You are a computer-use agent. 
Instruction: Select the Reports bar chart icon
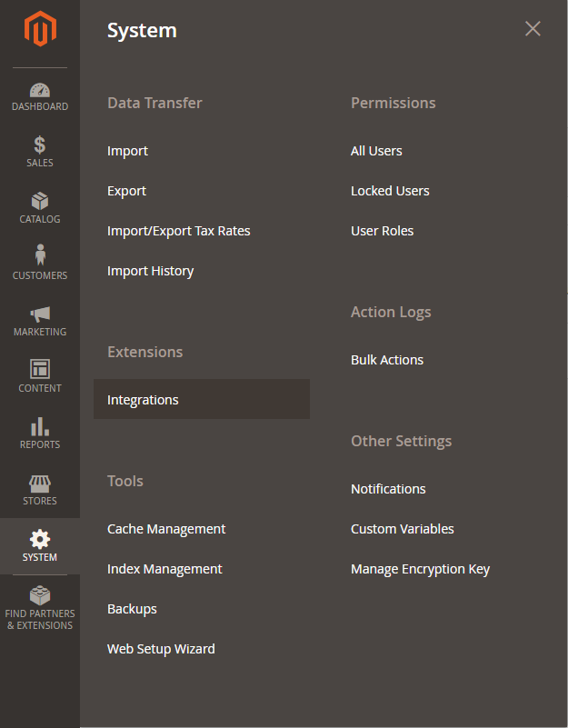[x=40, y=426]
